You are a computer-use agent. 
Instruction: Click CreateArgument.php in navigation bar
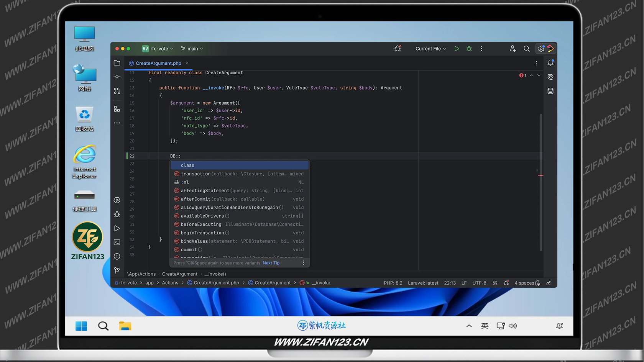(213, 283)
